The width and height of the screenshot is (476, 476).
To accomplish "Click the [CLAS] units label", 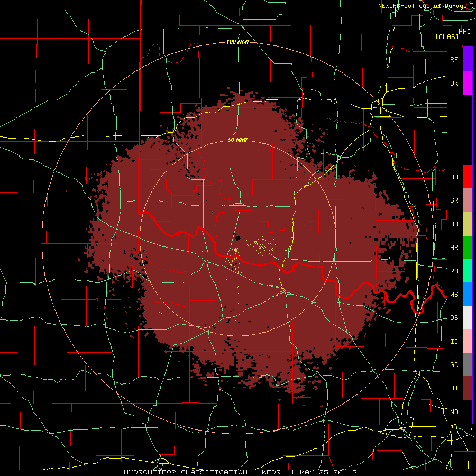I will click(447, 37).
